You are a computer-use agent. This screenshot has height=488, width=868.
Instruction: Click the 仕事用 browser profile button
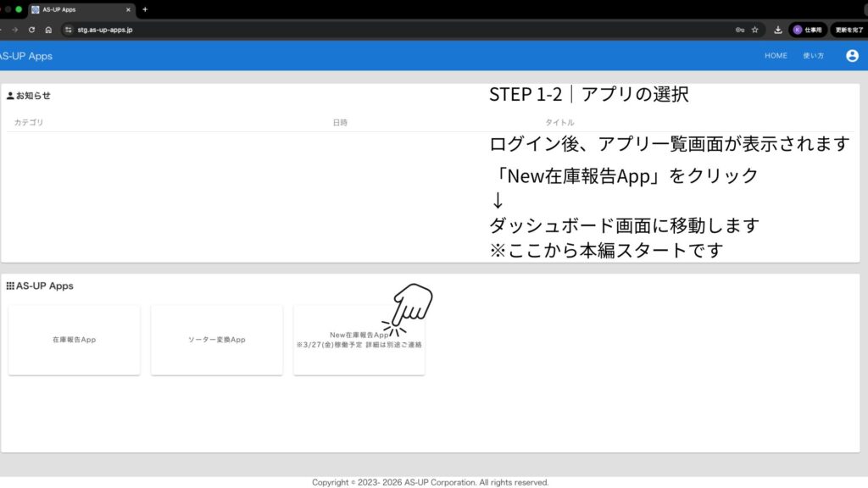[808, 30]
